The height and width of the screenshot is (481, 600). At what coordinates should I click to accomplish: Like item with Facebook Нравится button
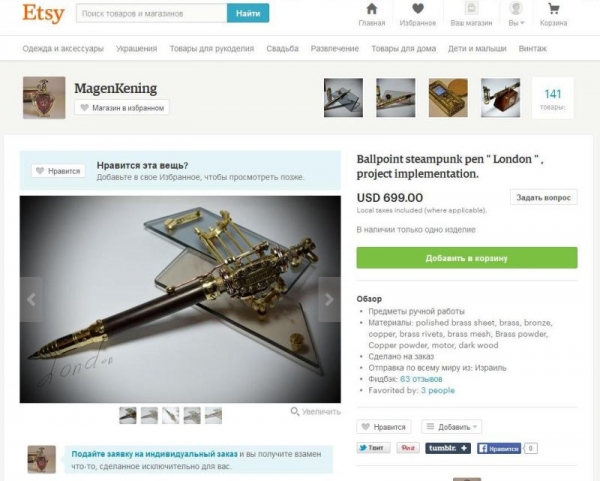499,448
